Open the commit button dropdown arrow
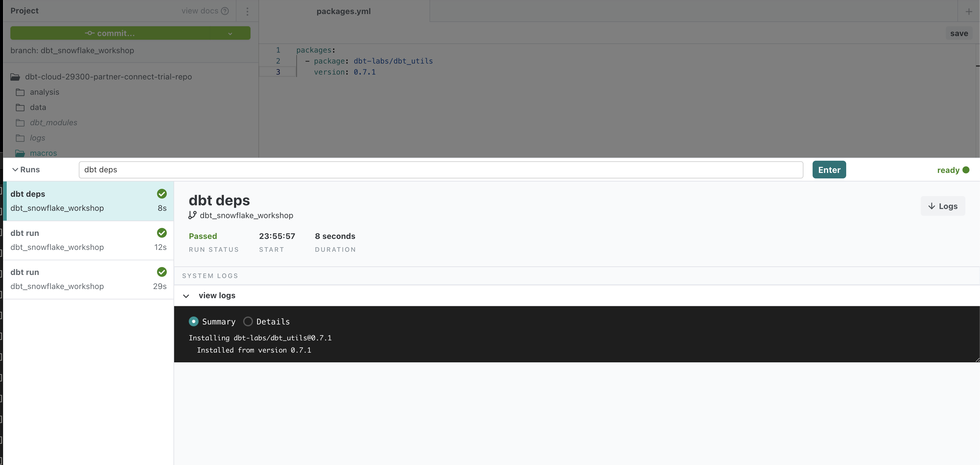This screenshot has height=465, width=980. click(x=230, y=34)
